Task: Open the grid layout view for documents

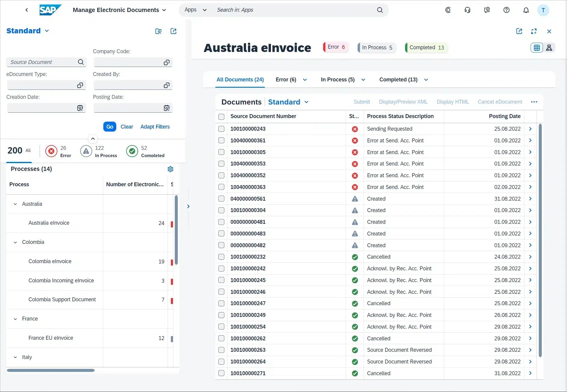Action: [537, 47]
